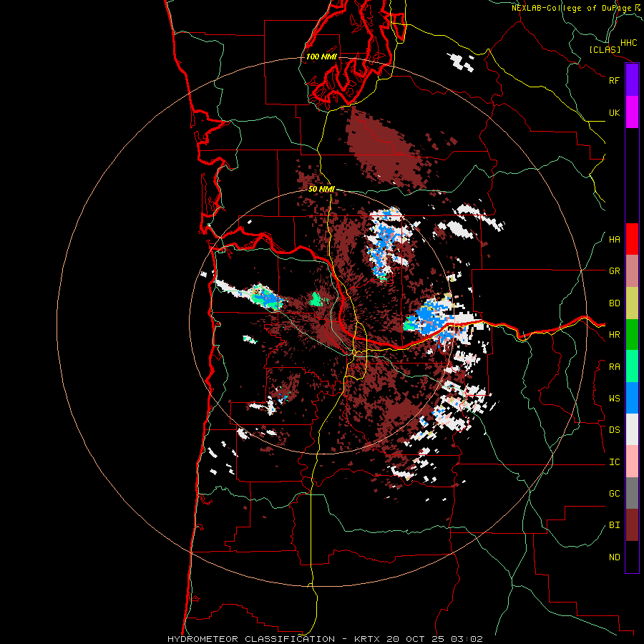644x644 pixels.
Task: Click the 'BD' legend label
Action: pos(614,303)
